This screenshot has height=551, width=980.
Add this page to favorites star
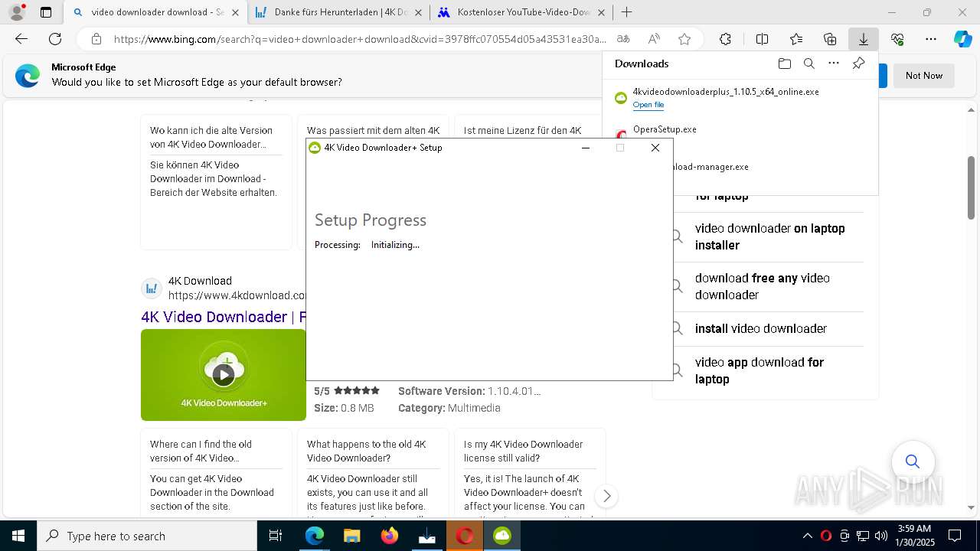[x=684, y=39]
